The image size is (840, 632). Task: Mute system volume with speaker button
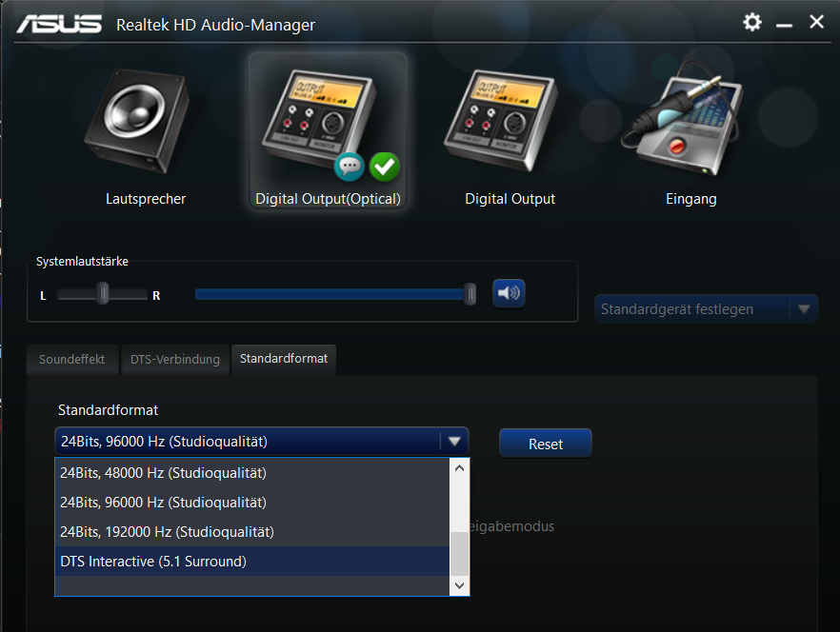point(509,293)
